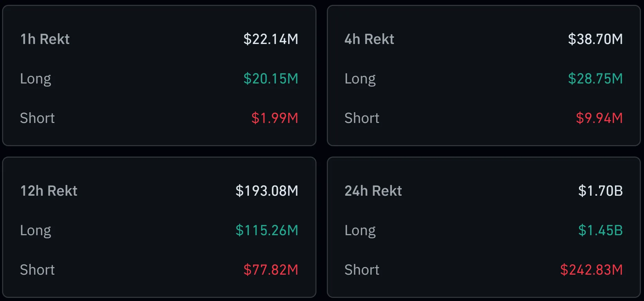Viewport: 644px width, 301px height.
Task: Select the Short label in 1h Rekt card
Action: click(x=37, y=118)
